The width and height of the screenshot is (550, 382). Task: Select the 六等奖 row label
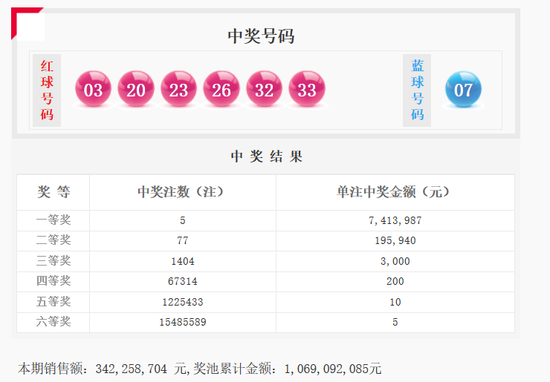coord(53,322)
